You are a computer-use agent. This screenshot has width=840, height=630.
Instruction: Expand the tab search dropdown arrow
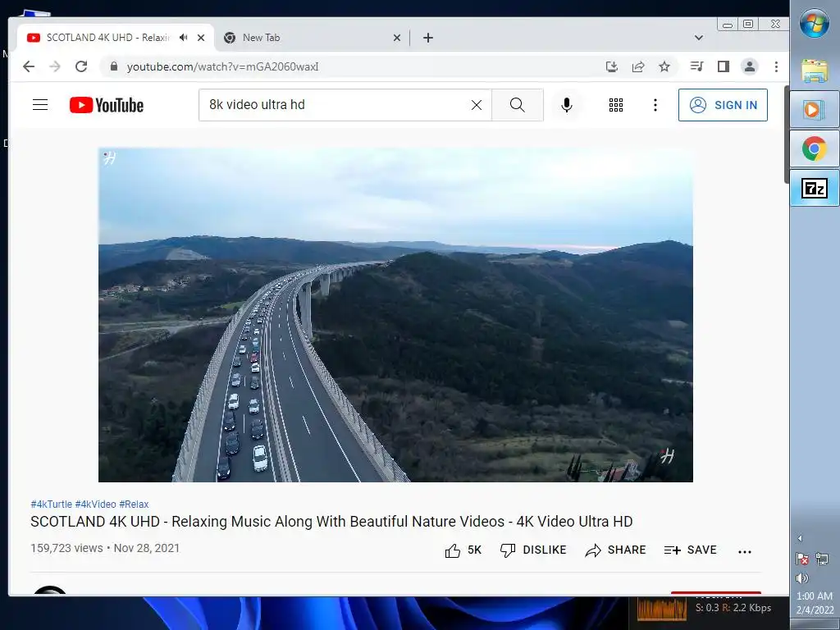tap(699, 38)
